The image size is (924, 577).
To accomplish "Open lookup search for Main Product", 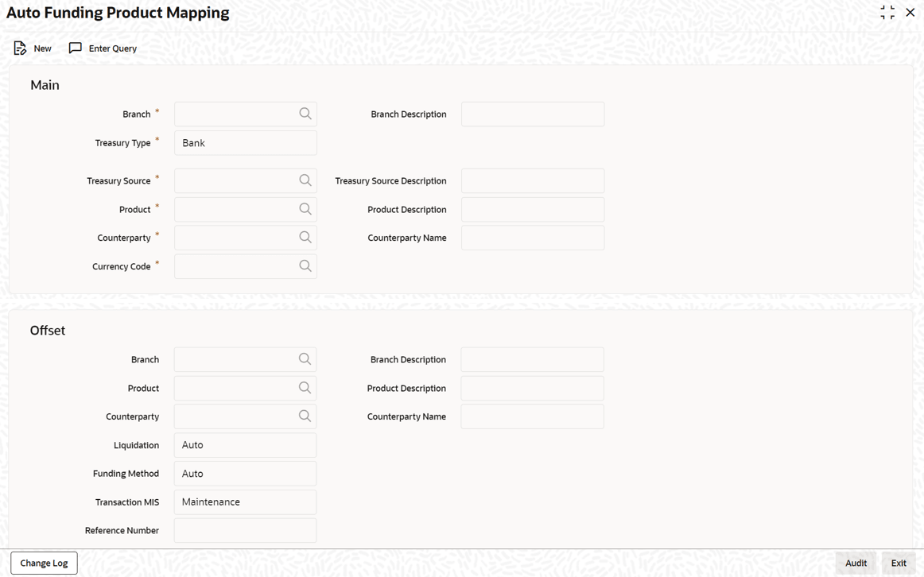I will coord(305,209).
